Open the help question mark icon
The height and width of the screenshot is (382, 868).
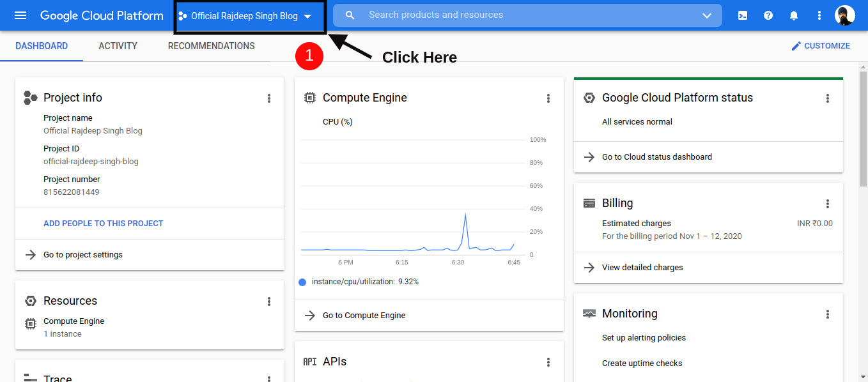tap(768, 15)
